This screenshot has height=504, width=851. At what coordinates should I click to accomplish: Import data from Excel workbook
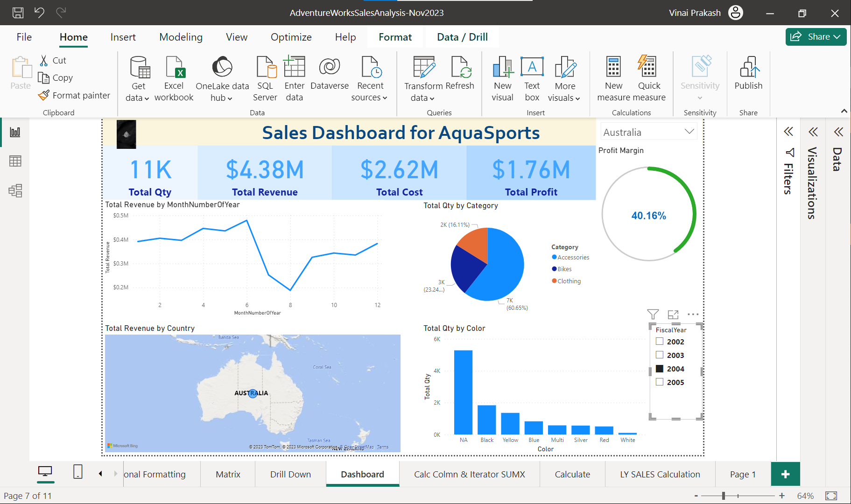click(174, 78)
